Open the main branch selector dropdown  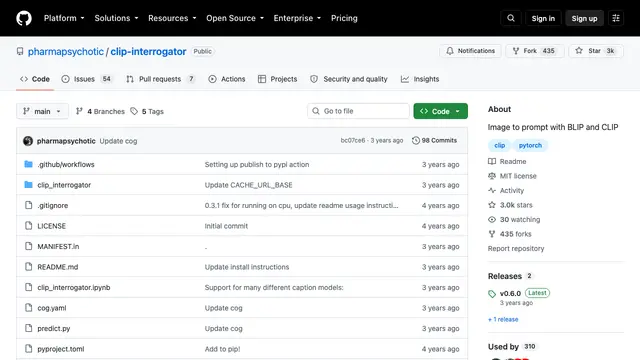coord(42,111)
